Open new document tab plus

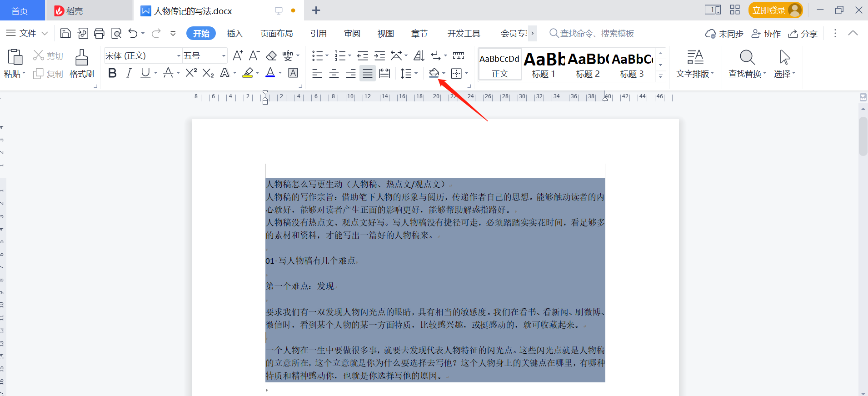click(x=316, y=10)
